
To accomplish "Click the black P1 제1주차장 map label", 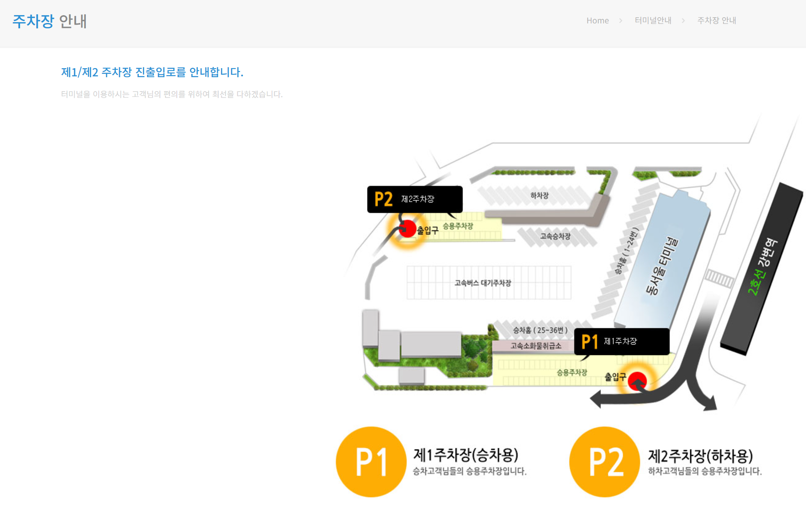I will (621, 341).
